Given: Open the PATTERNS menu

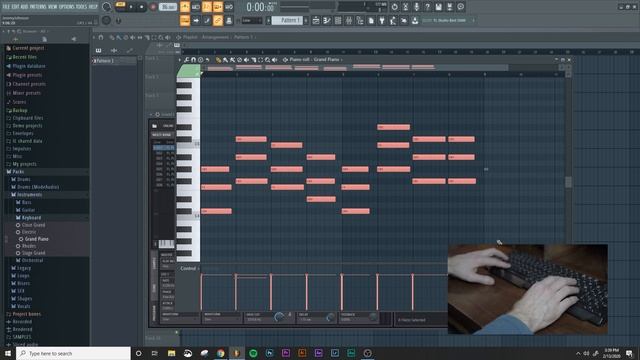Looking at the screenshot, I should tap(38, 7).
